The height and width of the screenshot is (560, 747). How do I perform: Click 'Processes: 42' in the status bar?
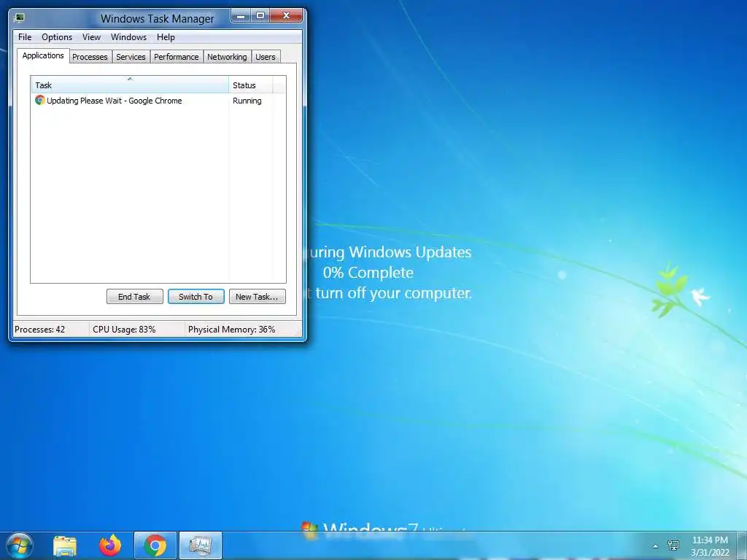[40, 329]
